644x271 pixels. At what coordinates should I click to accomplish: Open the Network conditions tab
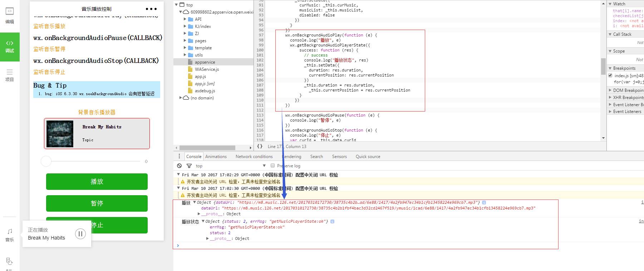click(x=254, y=157)
